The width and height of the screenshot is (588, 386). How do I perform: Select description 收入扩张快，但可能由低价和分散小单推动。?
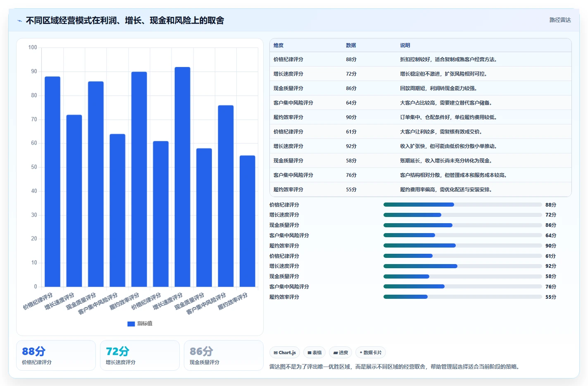(448, 146)
